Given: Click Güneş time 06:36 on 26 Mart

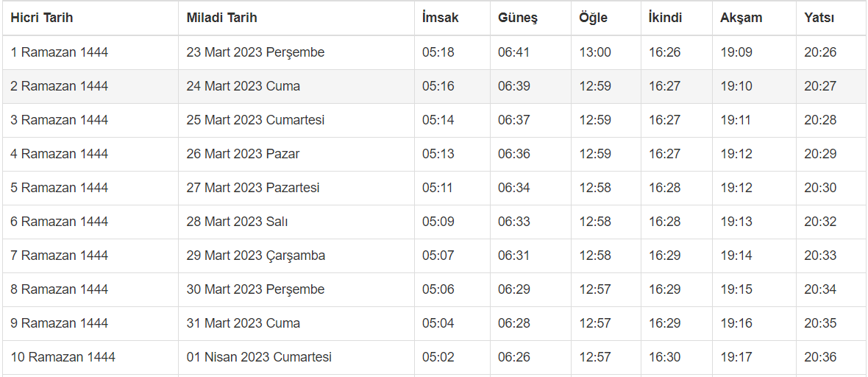Looking at the screenshot, I should (513, 154).
